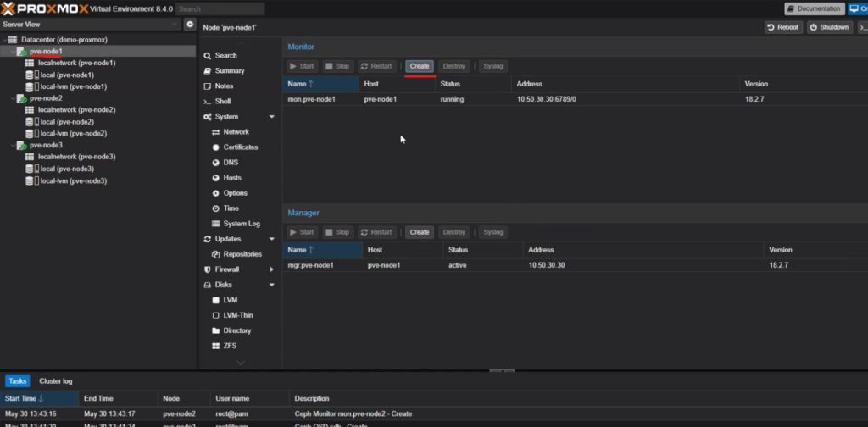Open Disks menu item
This screenshot has width=868, height=427.
[x=224, y=285]
